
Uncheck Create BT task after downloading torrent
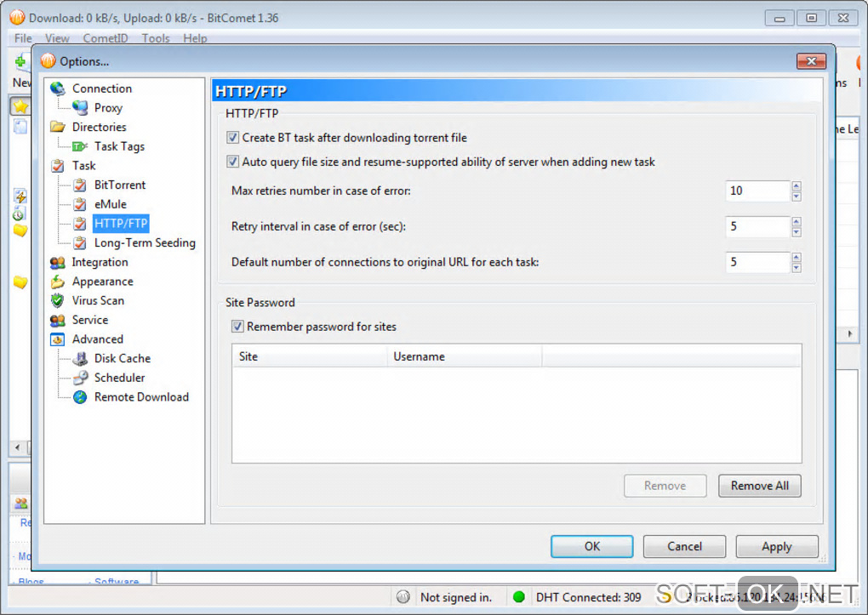pyautogui.click(x=232, y=137)
